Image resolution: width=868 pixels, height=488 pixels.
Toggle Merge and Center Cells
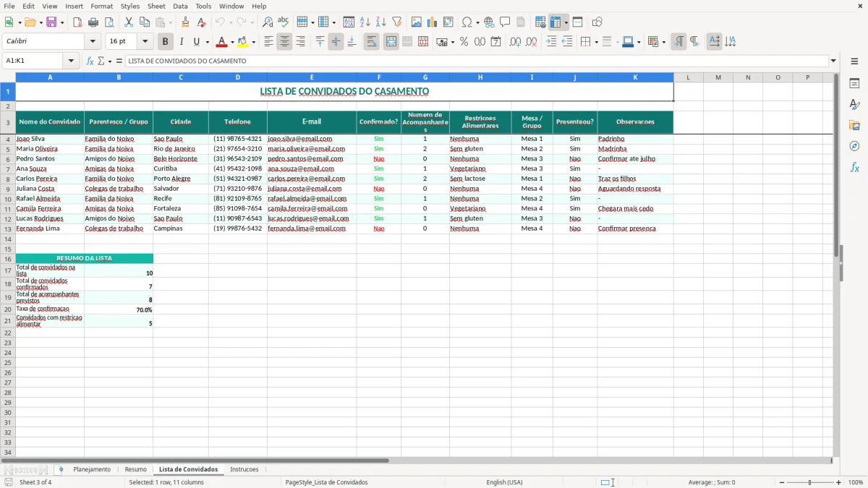[391, 42]
